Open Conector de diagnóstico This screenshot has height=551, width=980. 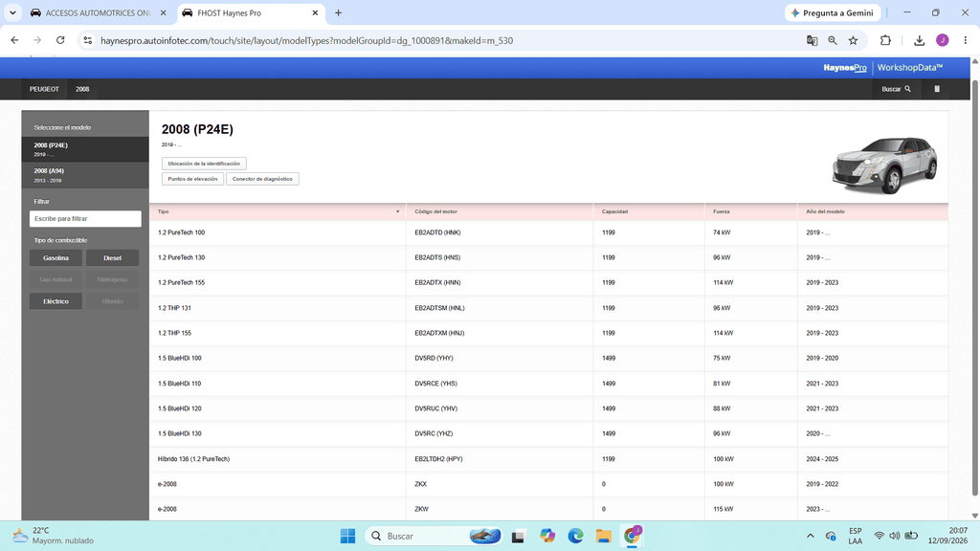pos(262,179)
